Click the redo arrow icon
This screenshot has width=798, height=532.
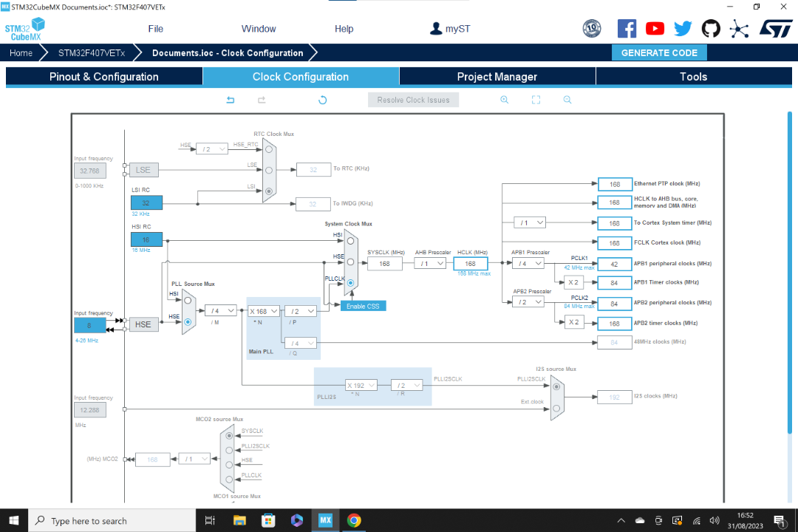click(x=262, y=100)
